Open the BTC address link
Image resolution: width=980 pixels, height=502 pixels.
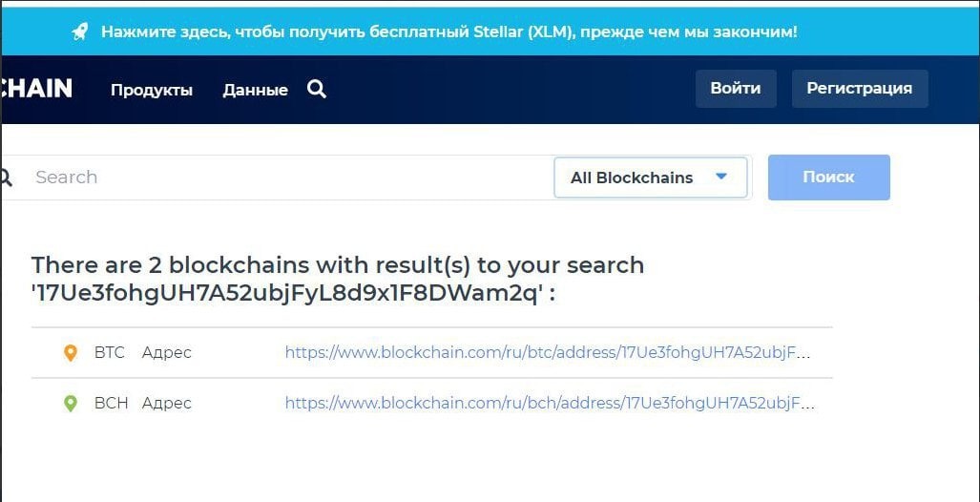[548, 352]
